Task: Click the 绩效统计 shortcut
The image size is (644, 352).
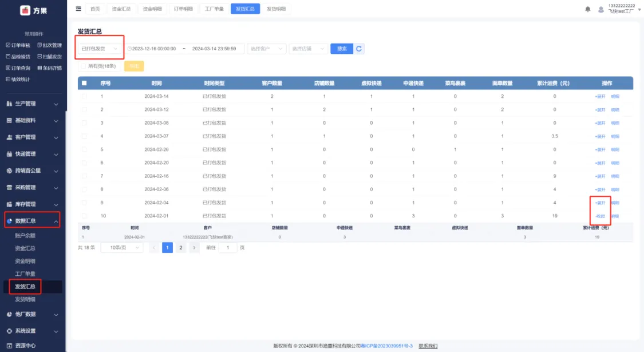Action: pos(18,79)
